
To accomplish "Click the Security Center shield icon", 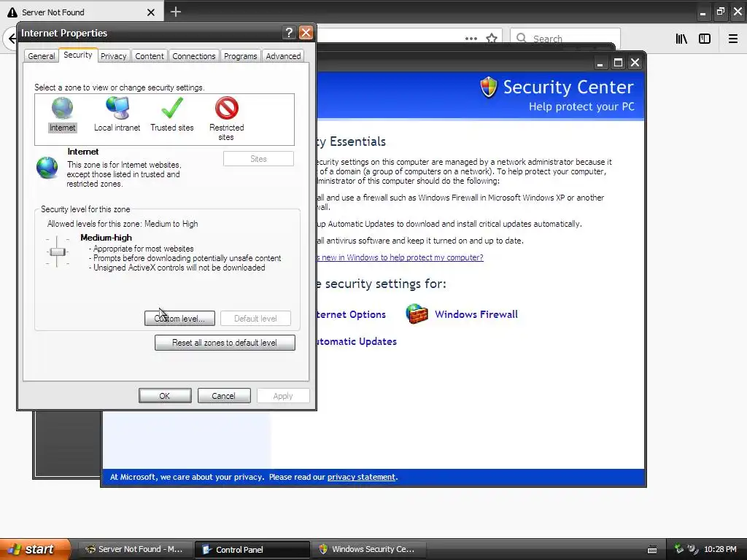I will pos(489,87).
